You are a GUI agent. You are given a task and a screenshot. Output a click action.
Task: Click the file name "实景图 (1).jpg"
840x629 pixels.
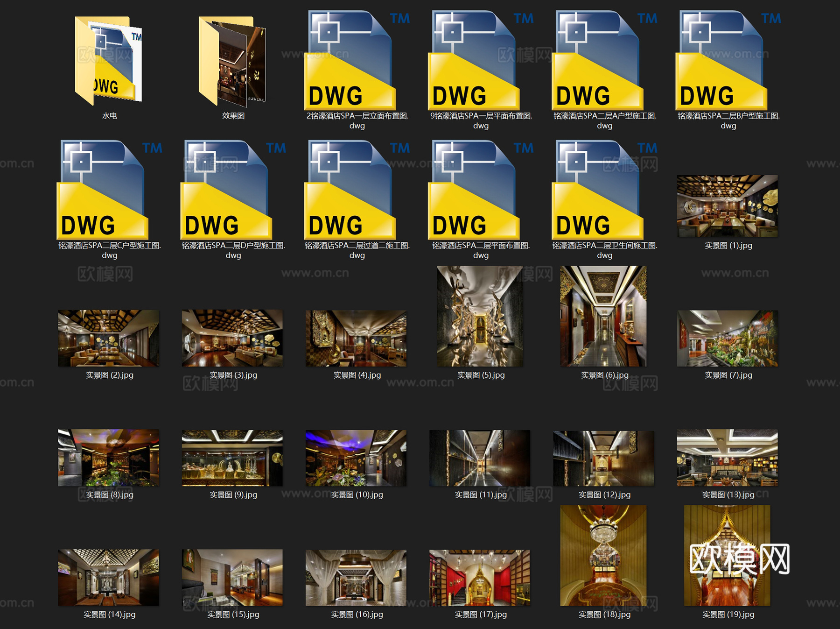728,246
